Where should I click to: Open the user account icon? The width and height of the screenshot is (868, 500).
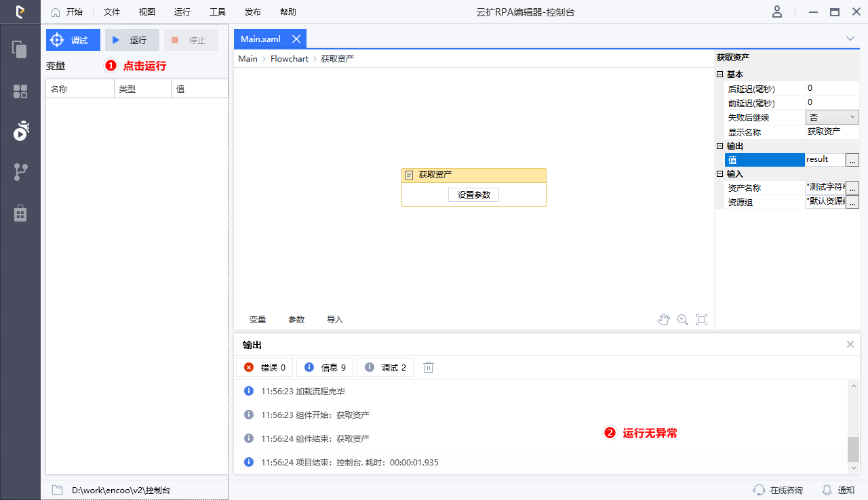click(777, 12)
